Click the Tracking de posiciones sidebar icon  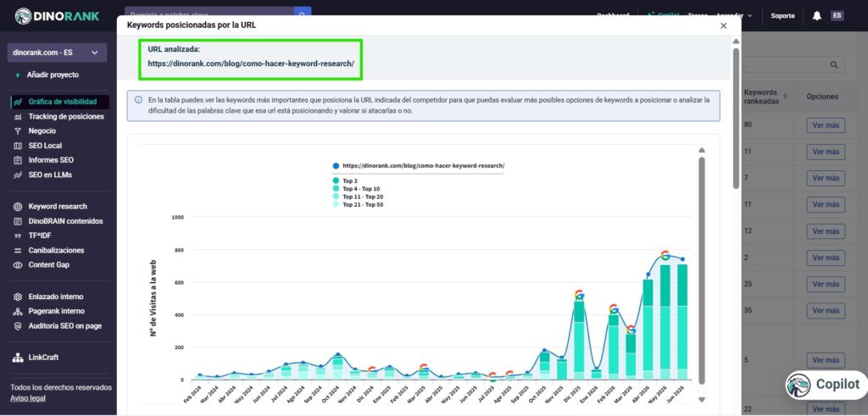pos(18,117)
